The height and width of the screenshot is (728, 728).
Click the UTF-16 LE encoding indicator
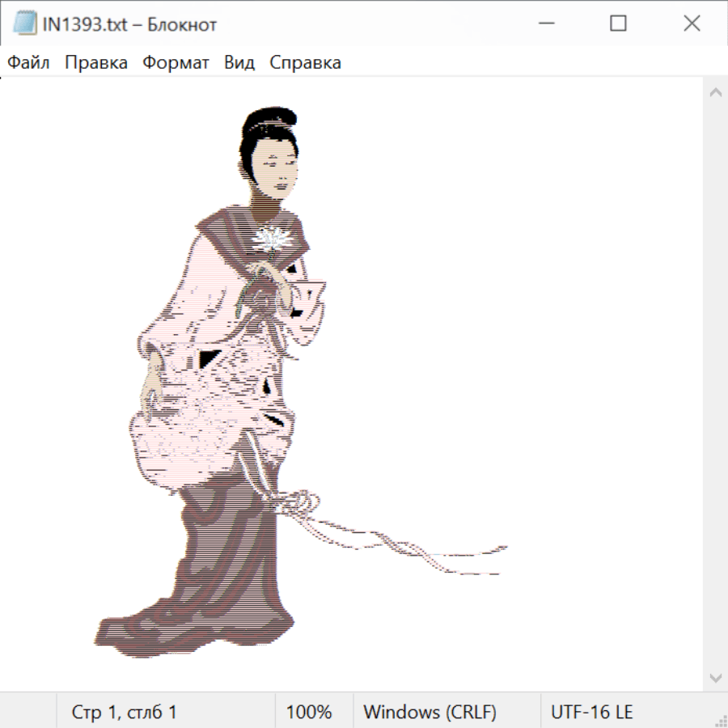591,712
